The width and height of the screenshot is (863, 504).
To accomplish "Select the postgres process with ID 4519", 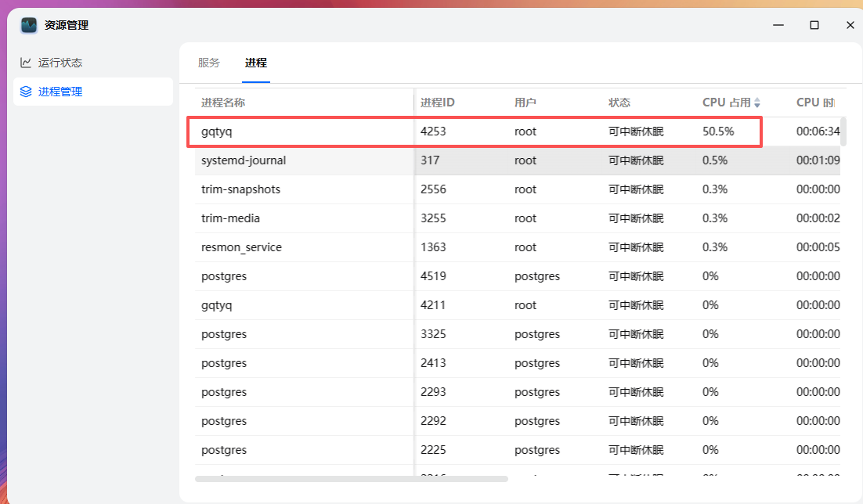I will click(x=518, y=276).
